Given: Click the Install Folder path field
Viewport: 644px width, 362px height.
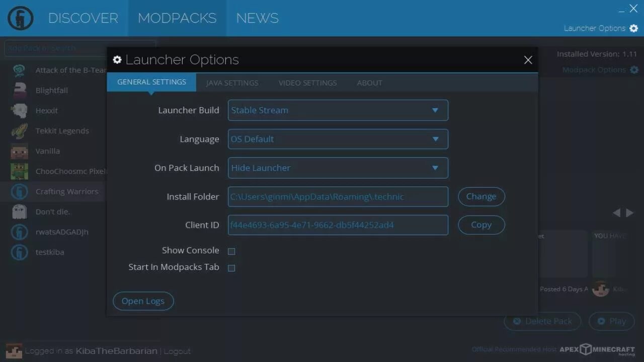Looking at the screenshot, I should click(x=338, y=197).
